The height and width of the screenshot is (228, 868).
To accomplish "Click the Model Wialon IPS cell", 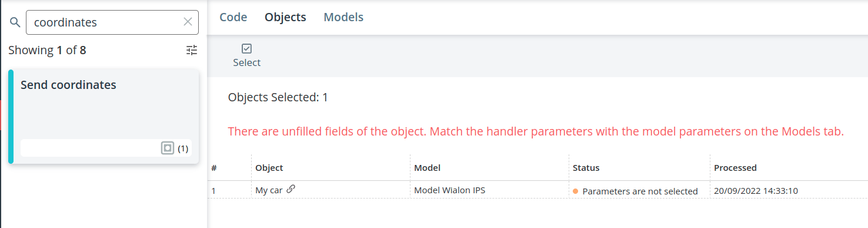I will 449,191.
